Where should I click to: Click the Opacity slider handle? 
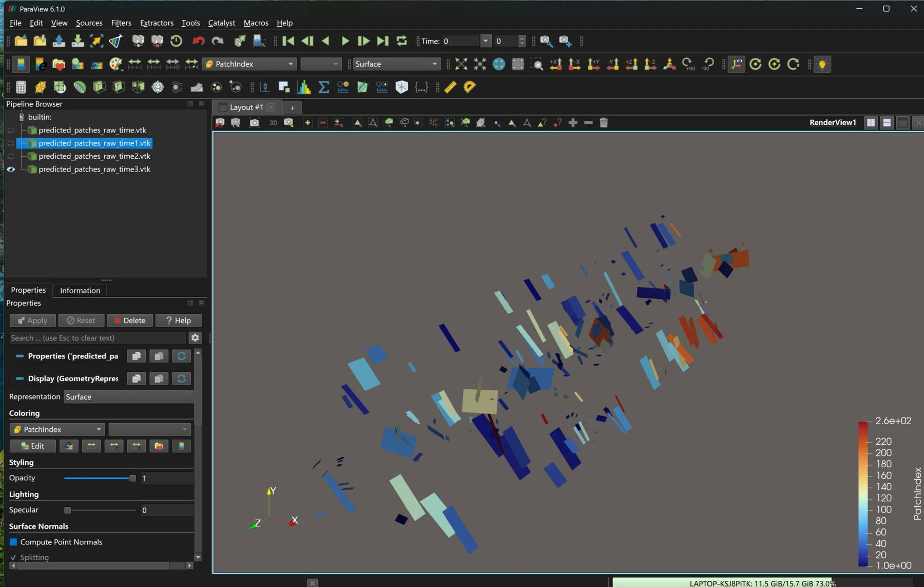tap(132, 478)
